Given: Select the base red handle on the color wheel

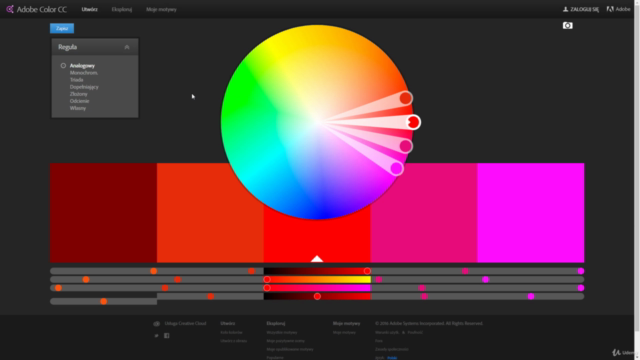Looking at the screenshot, I should pos(413,122).
